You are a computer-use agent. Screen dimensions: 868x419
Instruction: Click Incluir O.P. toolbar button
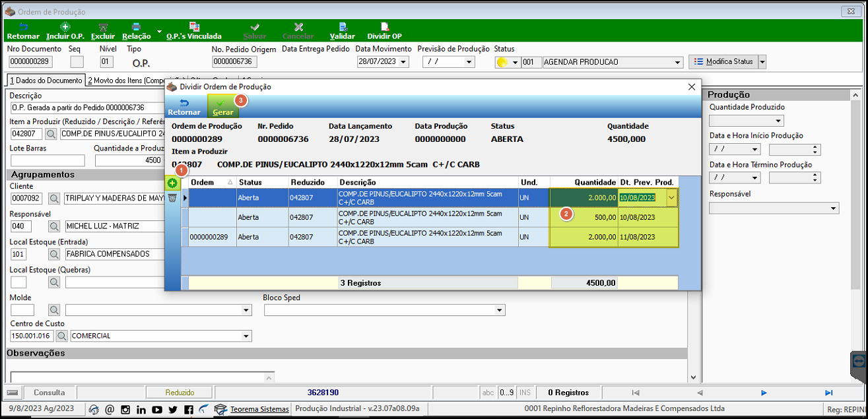tap(65, 31)
